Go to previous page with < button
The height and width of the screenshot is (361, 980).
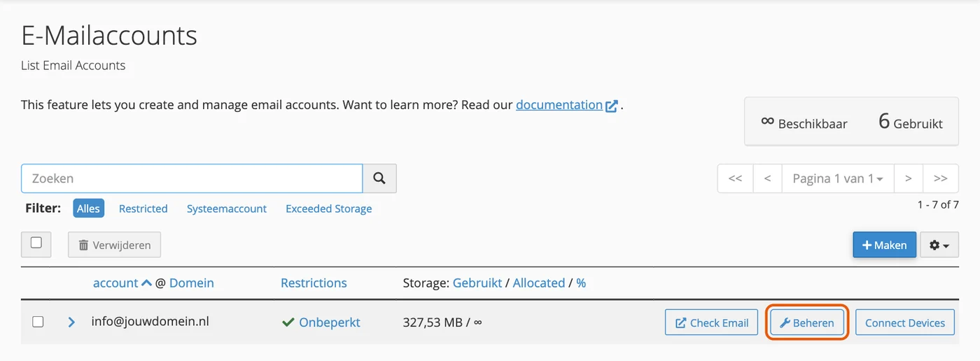point(767,178)
